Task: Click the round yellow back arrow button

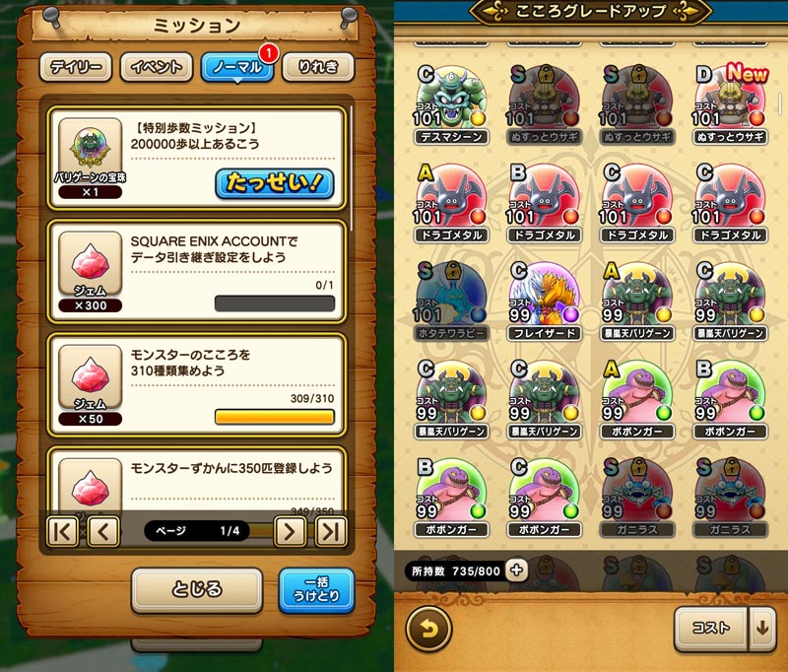Action: pyautogui.click(x=428, y=629)
